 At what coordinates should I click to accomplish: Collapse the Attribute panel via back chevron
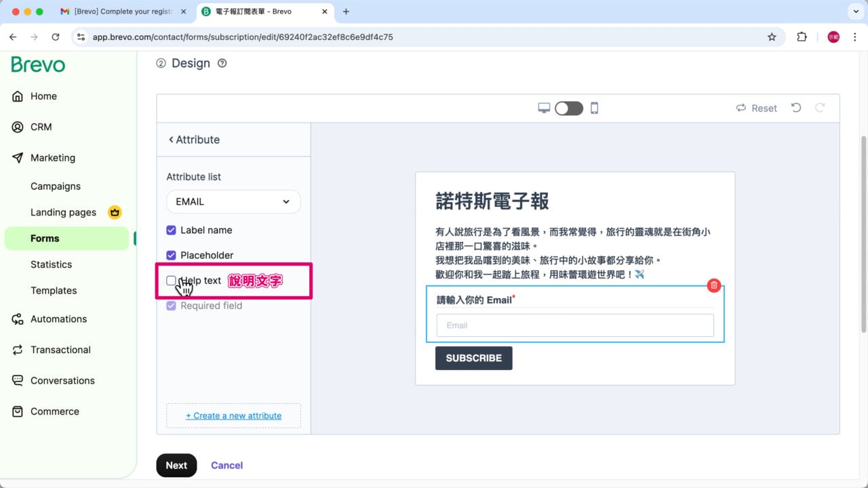pyautogui.click(x=171, y=139)
